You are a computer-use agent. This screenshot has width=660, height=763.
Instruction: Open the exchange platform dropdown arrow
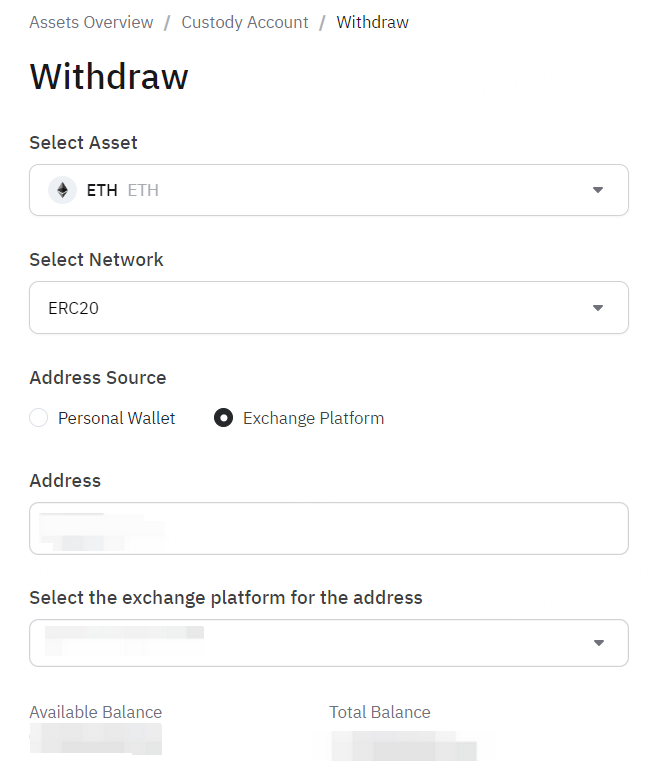coord(598,643)
